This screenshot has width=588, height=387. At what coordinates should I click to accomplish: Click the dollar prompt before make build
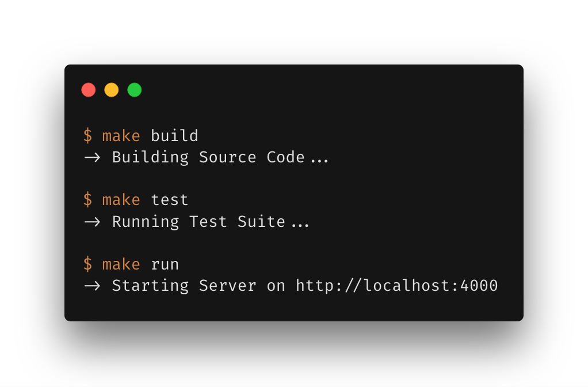point(87,135)
